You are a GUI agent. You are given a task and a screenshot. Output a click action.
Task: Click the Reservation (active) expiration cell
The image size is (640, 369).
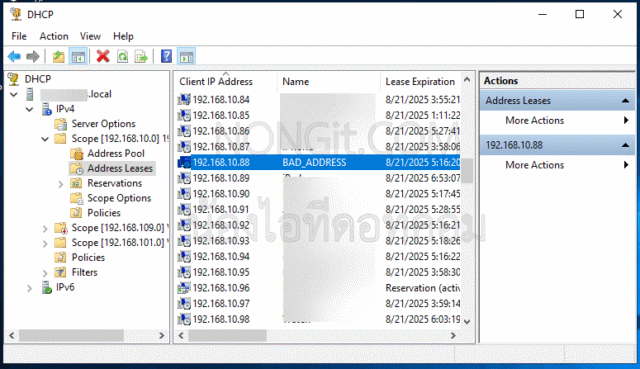422,288
